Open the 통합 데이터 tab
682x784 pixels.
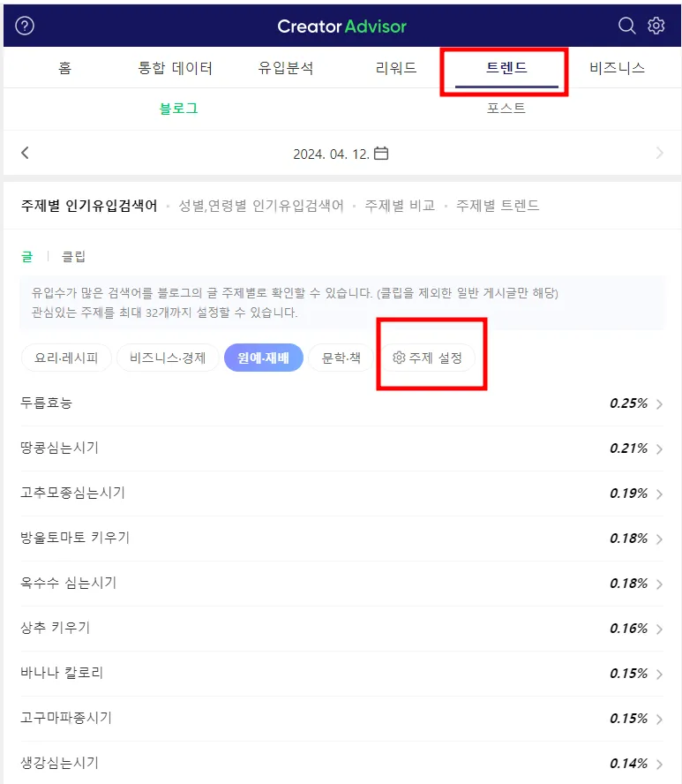point(176,68)
